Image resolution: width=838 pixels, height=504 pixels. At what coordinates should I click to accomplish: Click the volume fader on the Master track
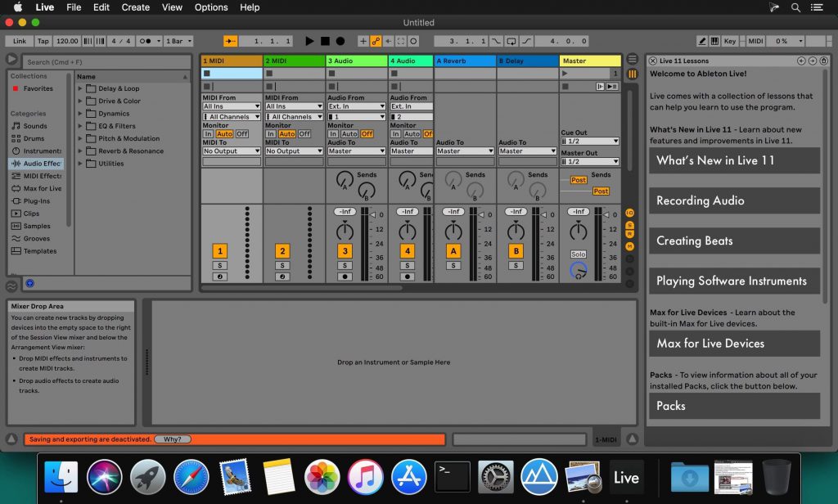(x=606, y=215)
